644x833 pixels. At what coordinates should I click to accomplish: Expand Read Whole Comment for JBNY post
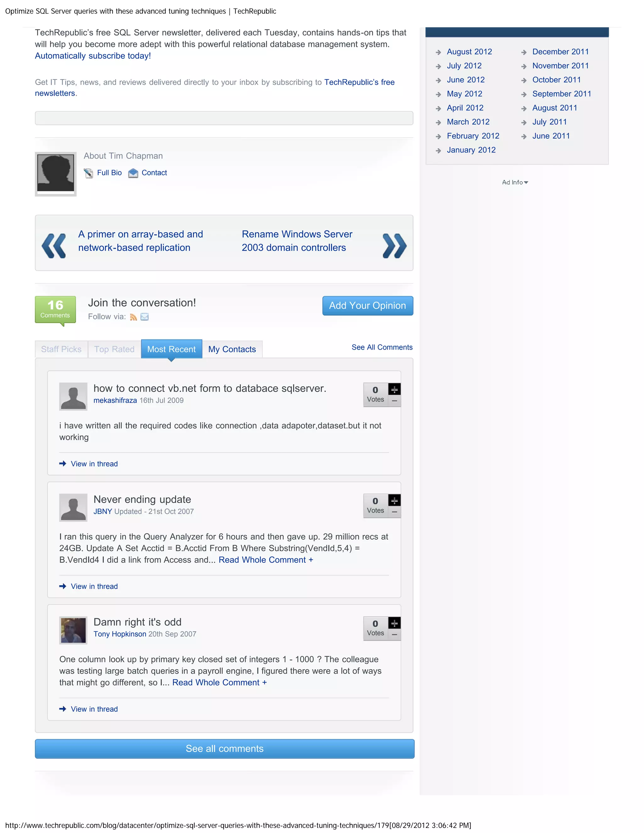pos(265,560)
